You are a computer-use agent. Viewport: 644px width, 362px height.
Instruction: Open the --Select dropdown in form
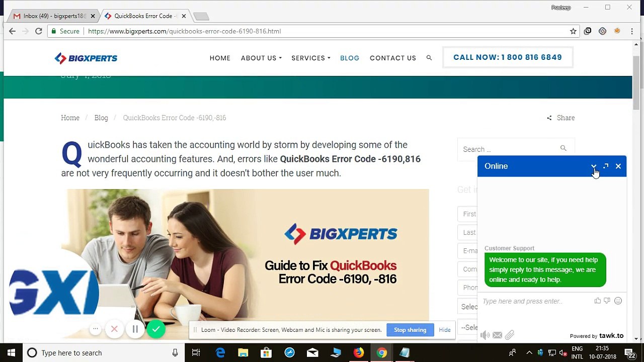[469, 327]
